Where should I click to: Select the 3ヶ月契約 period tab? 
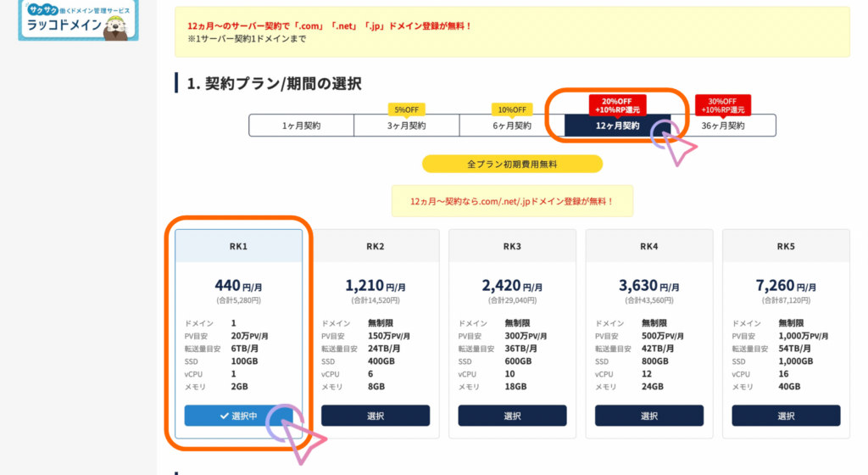click(406, 126)
